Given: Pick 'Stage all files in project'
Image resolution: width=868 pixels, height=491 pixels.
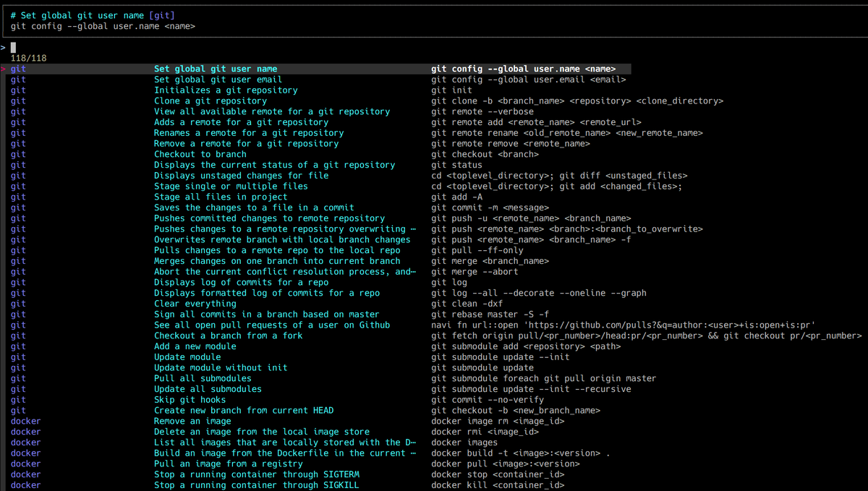Looking at the screenshot, I should (221, 197).
